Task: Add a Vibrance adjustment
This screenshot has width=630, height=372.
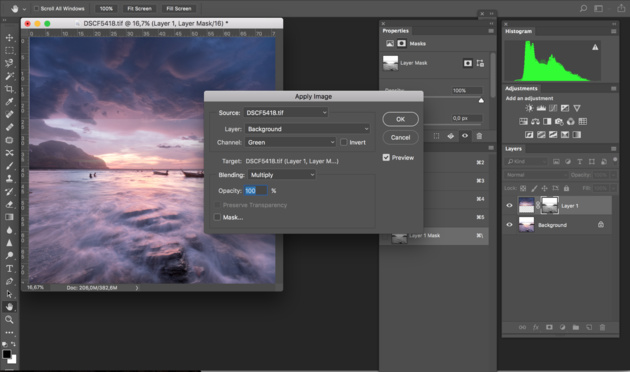Action: click(x=577, y=108)
